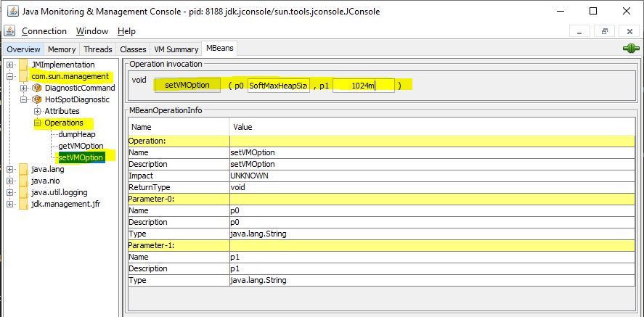The image size is (644, 317).
Task: Close the inner connection frame
Action: coord(629,31)
